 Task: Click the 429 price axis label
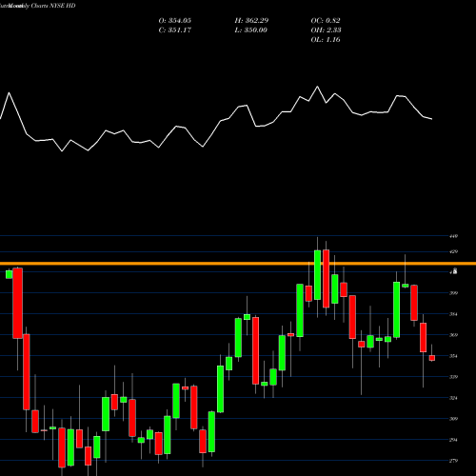(453, 251)
